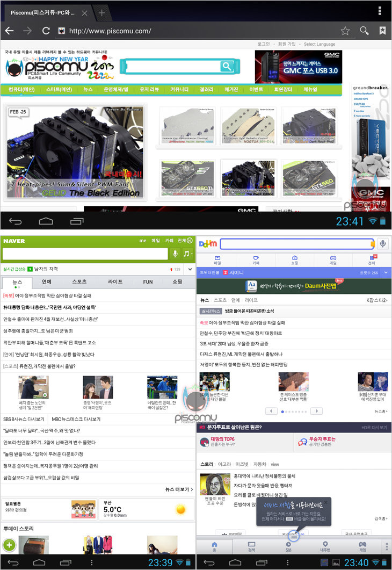Image resolution: width=392 pixels, height=570 pixels.
Task: Star piscomu.com as a bookmark
Action: tap(345, 31)
